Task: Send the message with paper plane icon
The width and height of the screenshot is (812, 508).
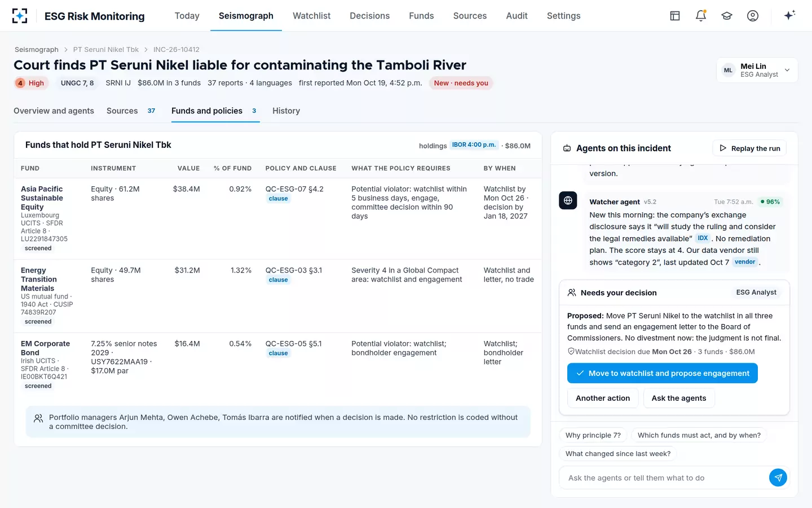Action: click(x=778, y=478)
